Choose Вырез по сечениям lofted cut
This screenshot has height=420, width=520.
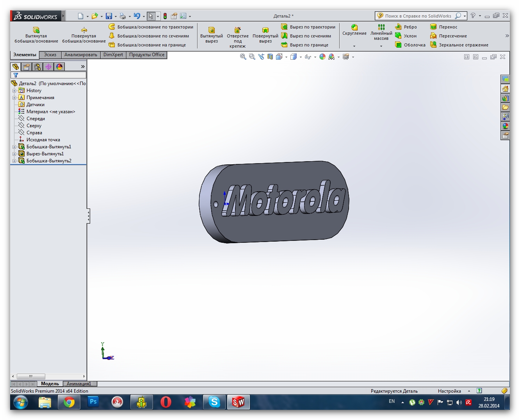point(306,36)
